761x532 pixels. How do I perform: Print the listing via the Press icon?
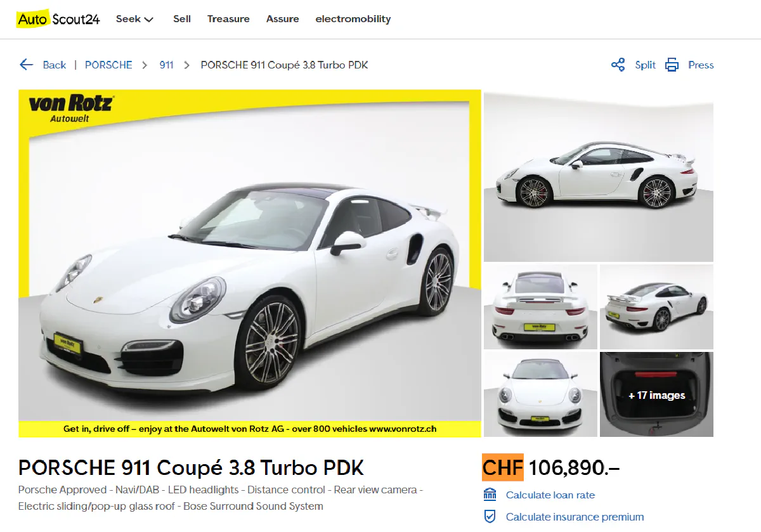tap(701, 65)
